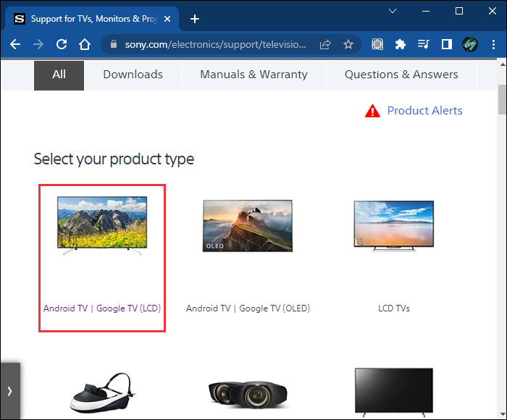
Task: Minimize the browser window
Action: (x=426, y=11)
